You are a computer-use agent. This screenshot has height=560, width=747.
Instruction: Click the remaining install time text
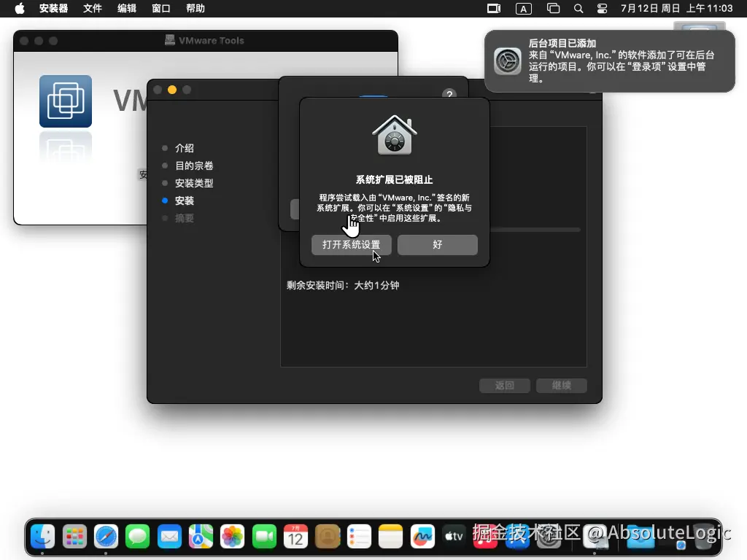pos(343,285)
